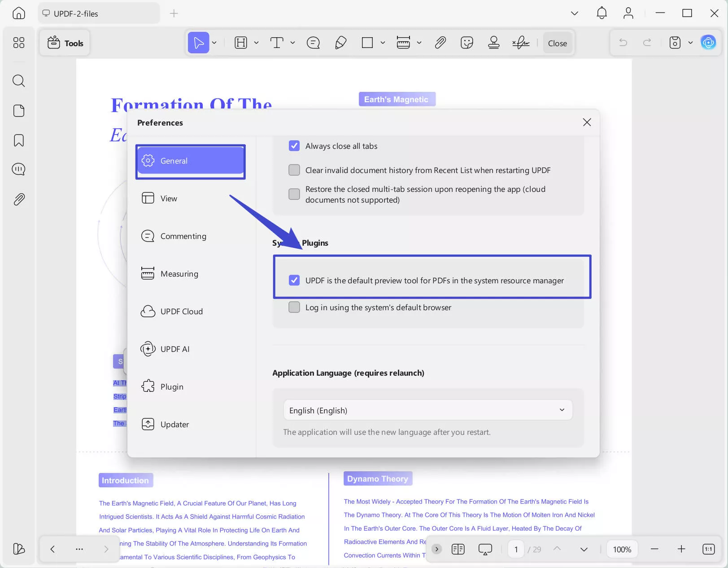Expand the rectangle shape dropdown arrow
Viewport: 728px width, 568px height.
pyautogui.click(x=383, y=43)
